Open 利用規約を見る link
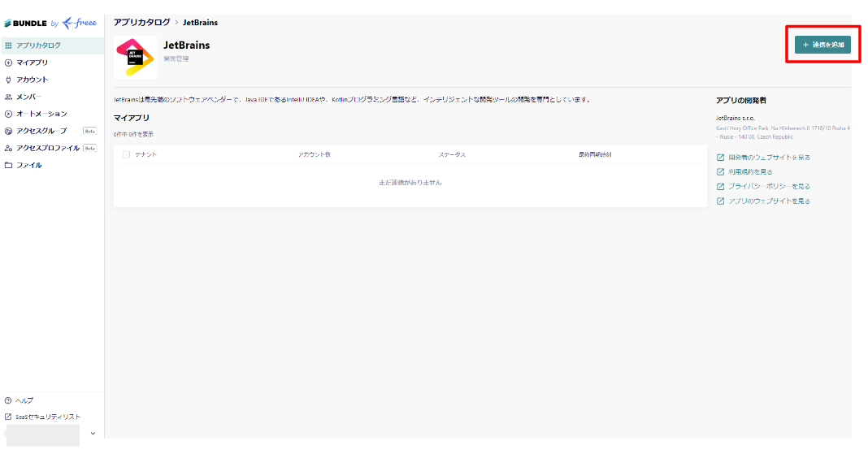The image size is (868, 450). [x=750, y=172]
